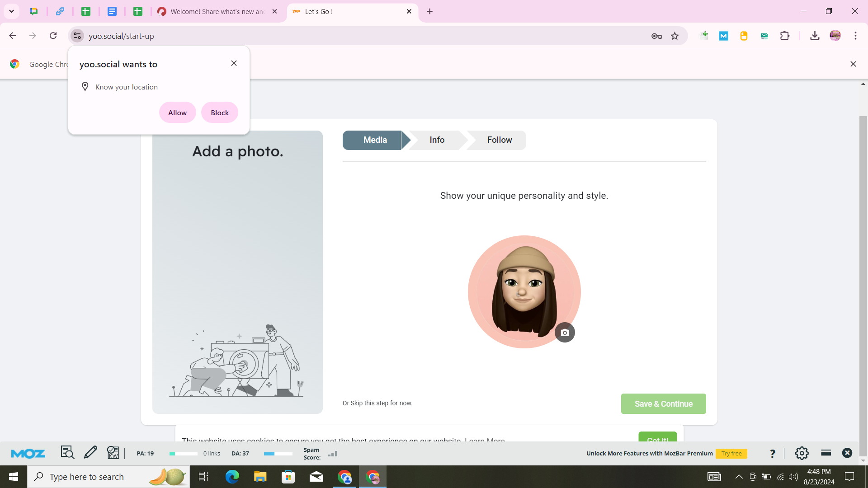Open MozBar settings gear
This screenshot has width=868, height=488.
[x=802, y=453]
